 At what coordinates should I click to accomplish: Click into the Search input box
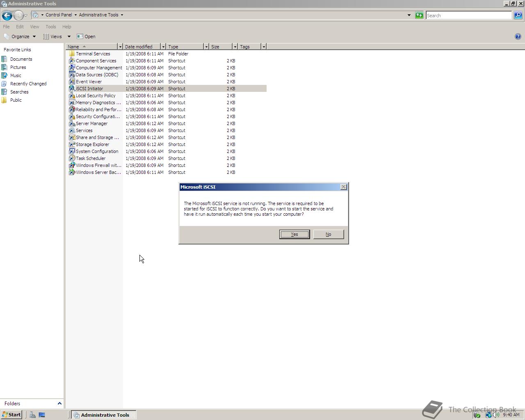click(469, 15)
